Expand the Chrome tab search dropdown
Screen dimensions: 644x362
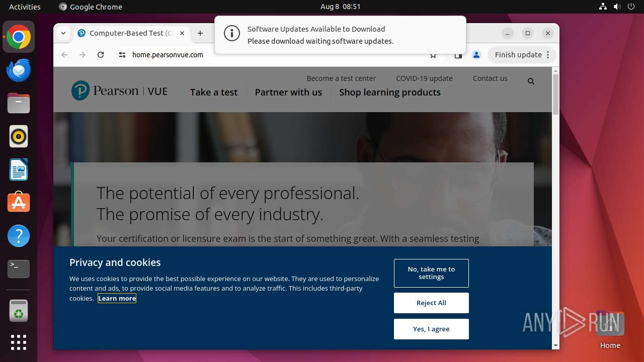coord(63,33)
